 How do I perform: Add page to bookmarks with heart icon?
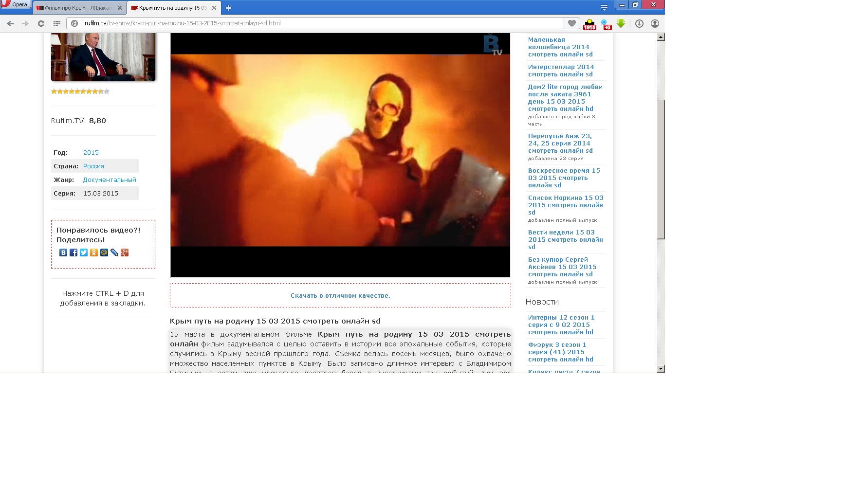572,23
